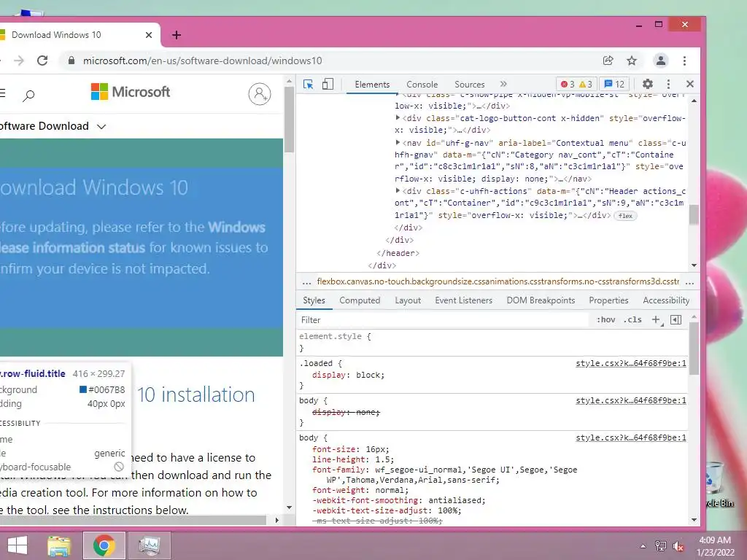Open the Windows Start button

[x=18, y=545]
